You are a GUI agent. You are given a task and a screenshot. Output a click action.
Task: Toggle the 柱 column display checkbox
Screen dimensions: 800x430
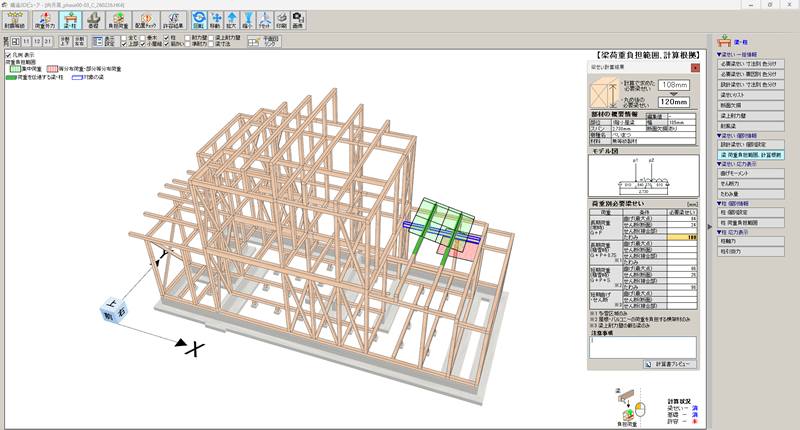click(x=169, y=37)
